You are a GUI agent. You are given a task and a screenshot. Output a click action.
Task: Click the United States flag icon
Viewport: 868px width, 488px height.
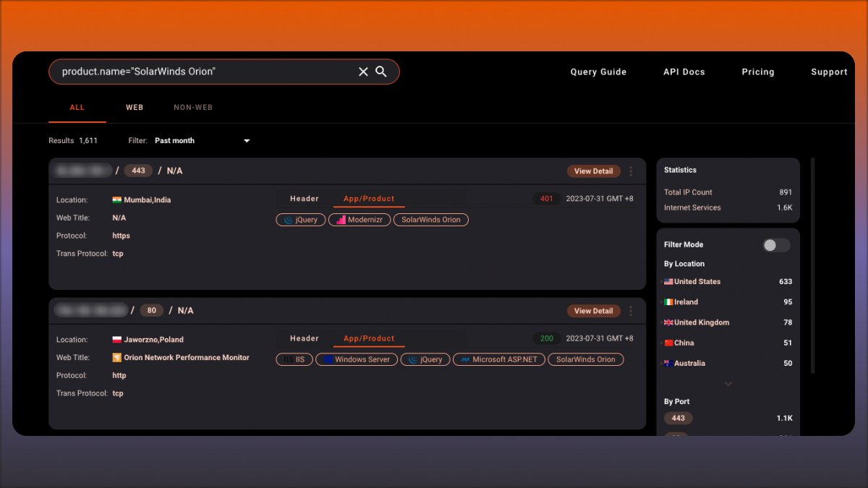(668, 282)
